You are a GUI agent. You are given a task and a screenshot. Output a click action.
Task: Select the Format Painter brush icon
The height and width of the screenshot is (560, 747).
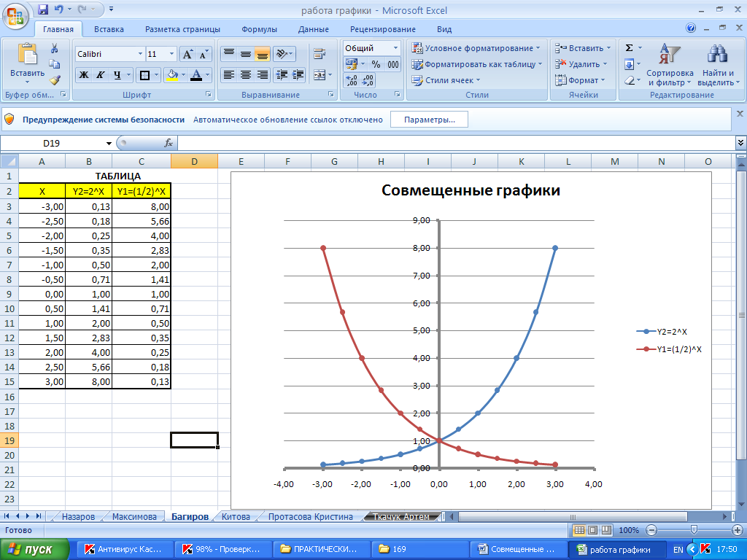click(x=54, y=79)
